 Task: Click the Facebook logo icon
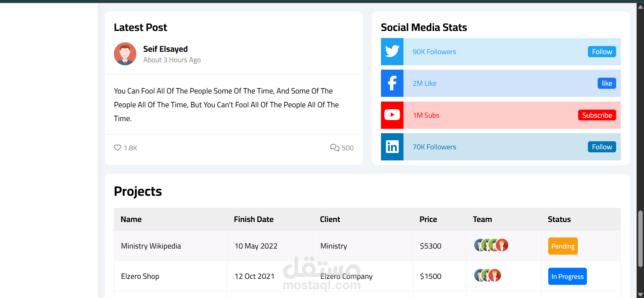[392, 83]
